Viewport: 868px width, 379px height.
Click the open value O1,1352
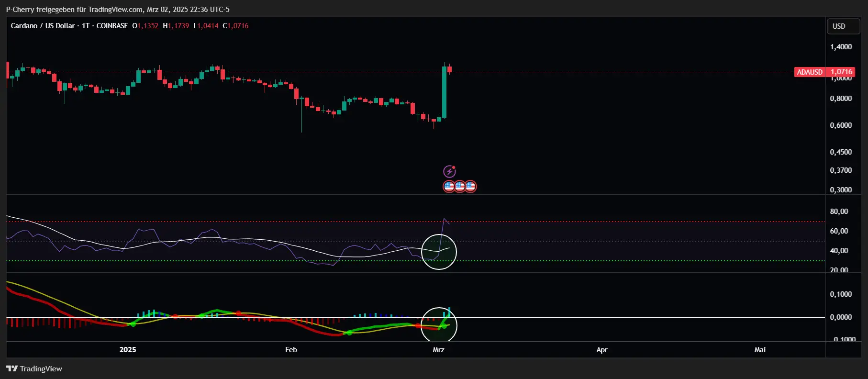145,26
